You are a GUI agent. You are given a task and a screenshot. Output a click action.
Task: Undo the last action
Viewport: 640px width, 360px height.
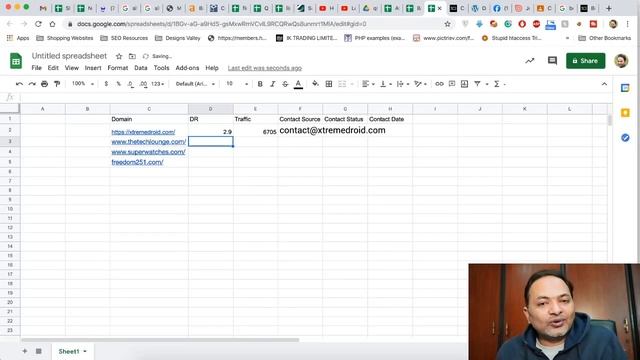click(x=19, y=84)
